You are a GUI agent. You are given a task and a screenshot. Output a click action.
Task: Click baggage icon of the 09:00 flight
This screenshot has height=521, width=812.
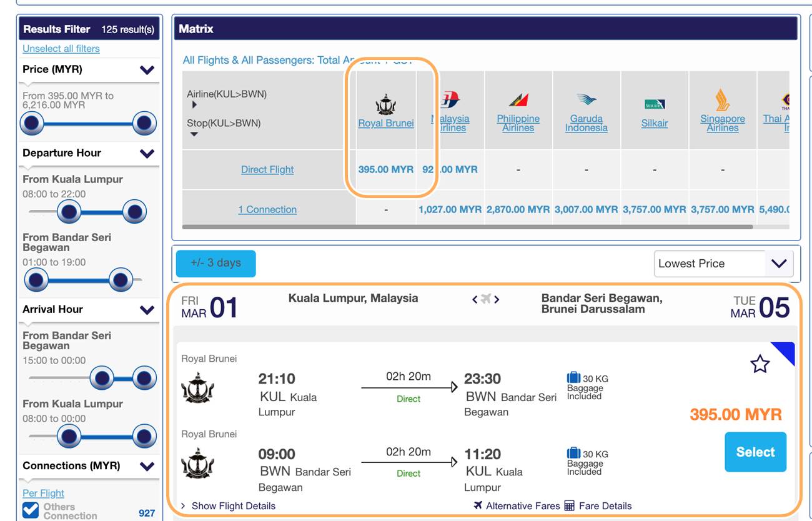573,454
